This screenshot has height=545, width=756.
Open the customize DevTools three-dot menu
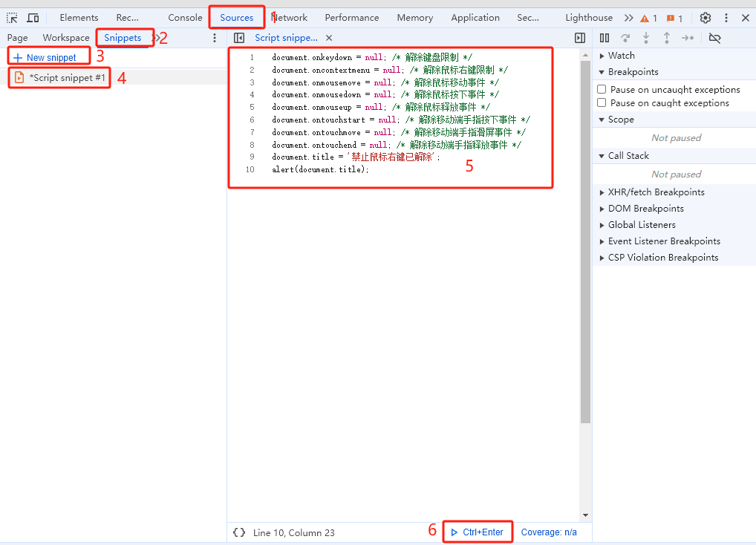(x=726, y=18)
